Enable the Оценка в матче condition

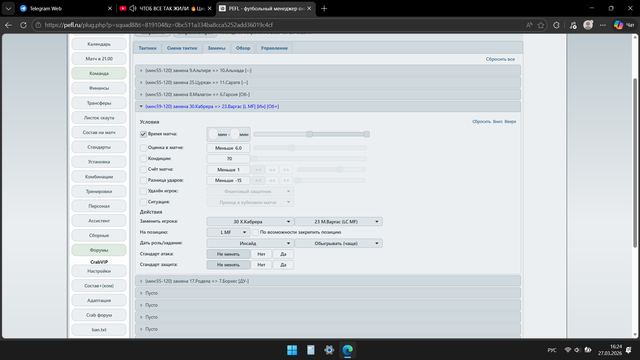click(143, 148)
